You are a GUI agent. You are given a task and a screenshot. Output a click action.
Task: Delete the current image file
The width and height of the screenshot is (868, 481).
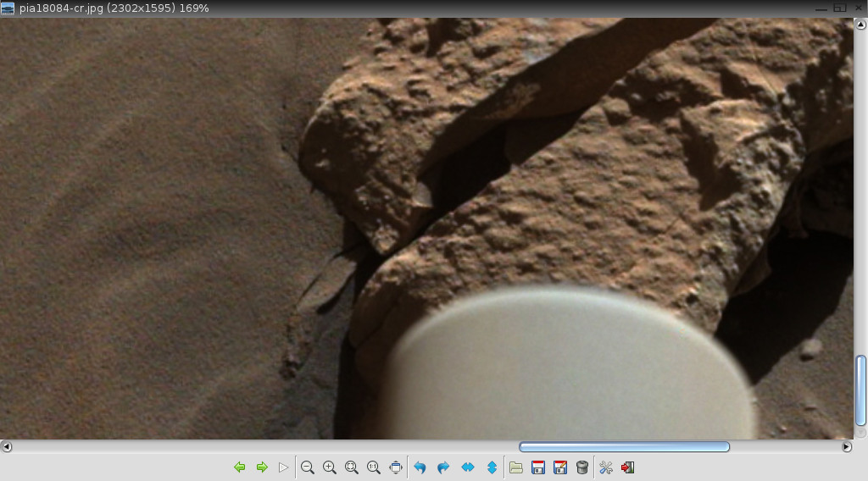pos(581,467)
